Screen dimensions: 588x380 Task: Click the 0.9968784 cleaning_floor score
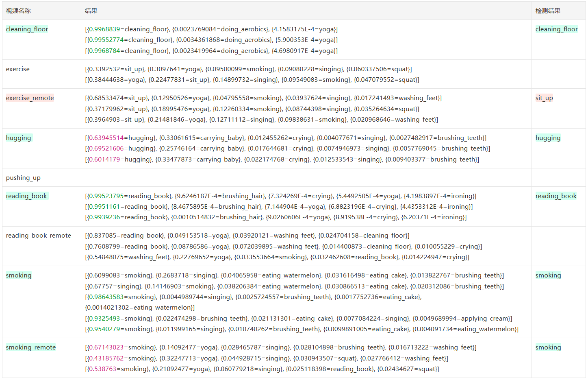[104, 51]
